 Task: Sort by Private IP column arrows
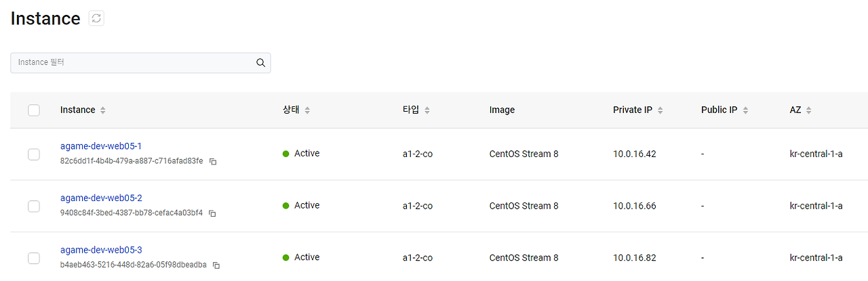coord(660,110)
